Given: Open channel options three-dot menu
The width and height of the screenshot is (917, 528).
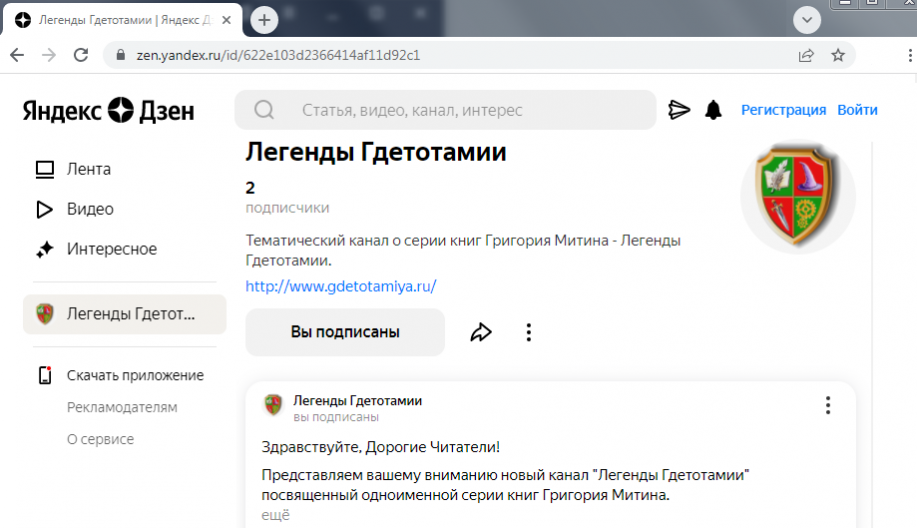Looking at the screenshot, I should (x=529, y=332).
